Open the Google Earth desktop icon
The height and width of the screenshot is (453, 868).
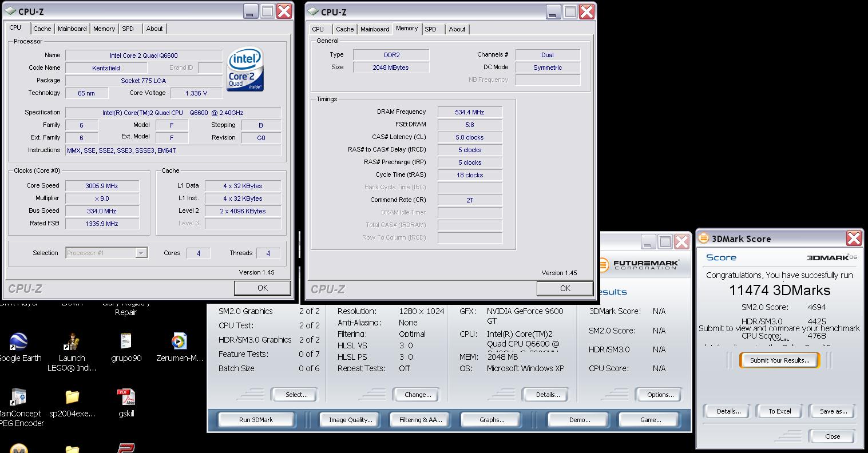coord(18,342)
